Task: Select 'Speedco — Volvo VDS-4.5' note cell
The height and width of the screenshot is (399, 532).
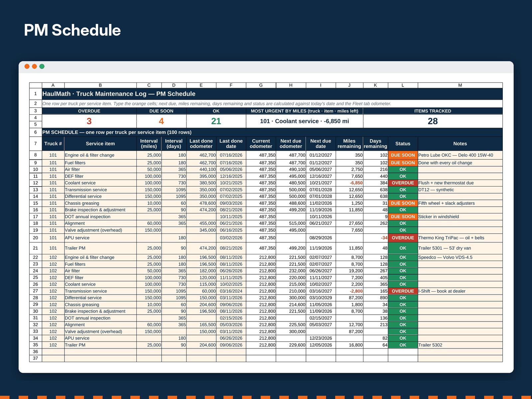Action: click(x=460, y=257)
